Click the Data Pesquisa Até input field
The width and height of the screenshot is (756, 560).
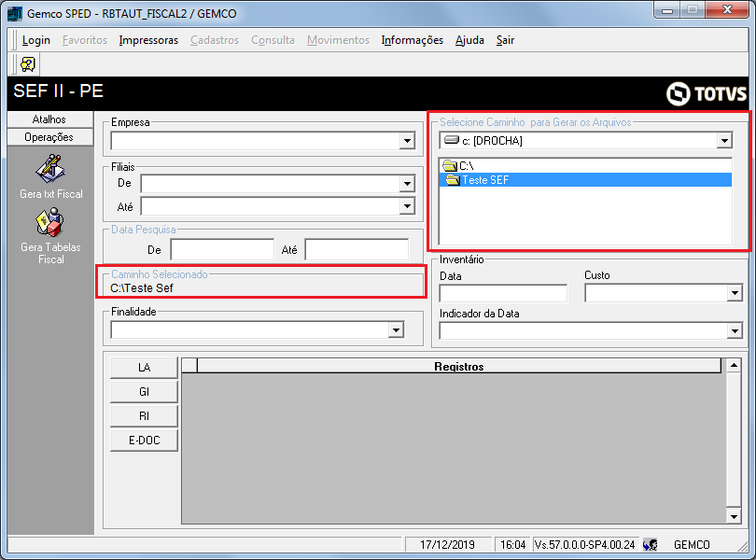357,250
